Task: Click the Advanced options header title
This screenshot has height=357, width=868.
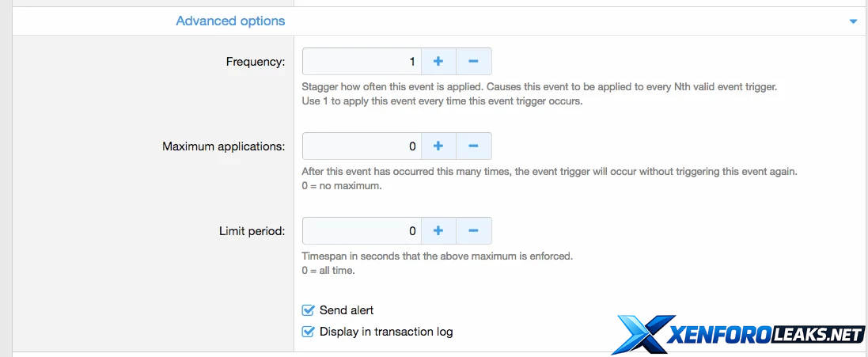Action: 230,21
